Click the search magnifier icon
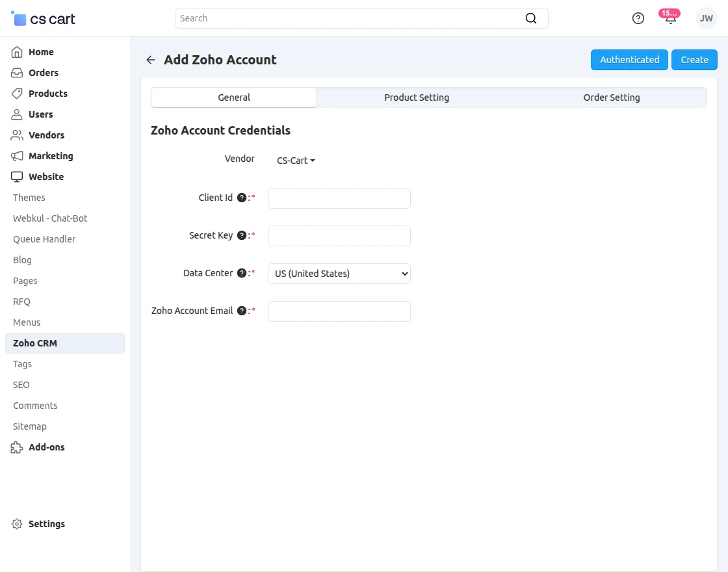This screenshot has width=728, height=572. (x=531, y=18)
